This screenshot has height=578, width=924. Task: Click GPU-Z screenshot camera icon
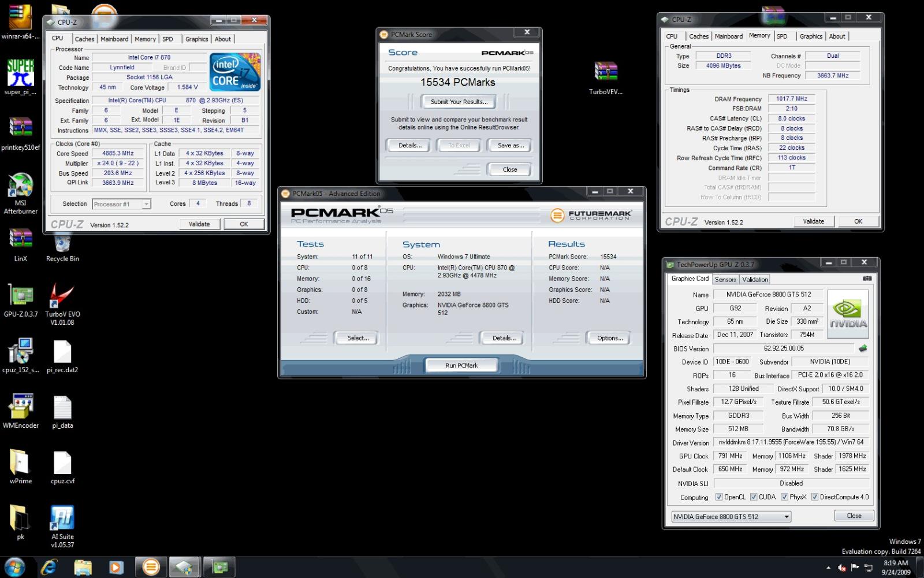point(867,279)
